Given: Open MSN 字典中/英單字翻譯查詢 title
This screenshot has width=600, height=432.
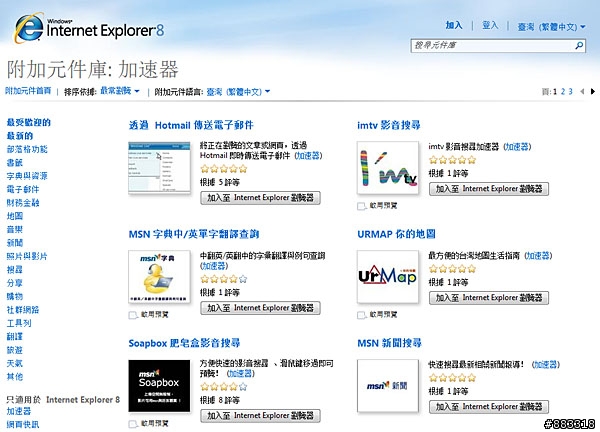Looking at the screenshot, I should point(194,234).
